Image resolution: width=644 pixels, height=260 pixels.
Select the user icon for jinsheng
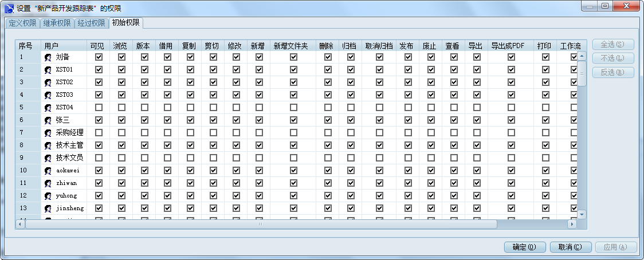coord(48,208)
